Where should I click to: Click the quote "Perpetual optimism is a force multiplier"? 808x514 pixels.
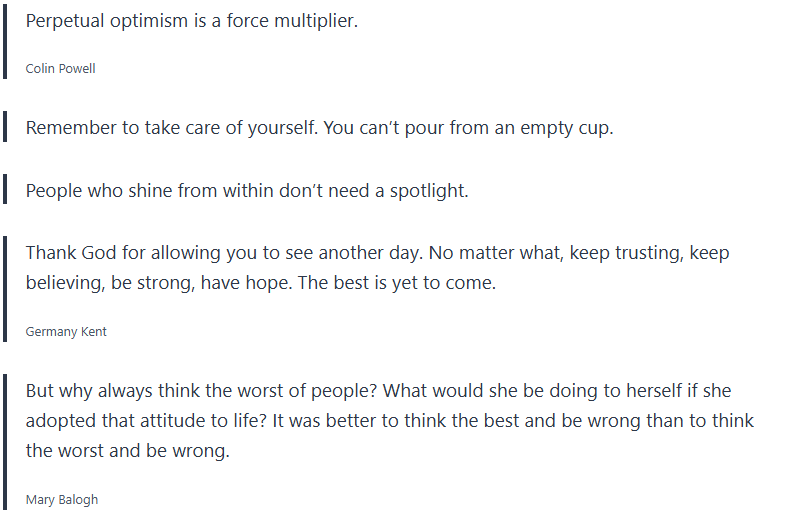(191, 20)
